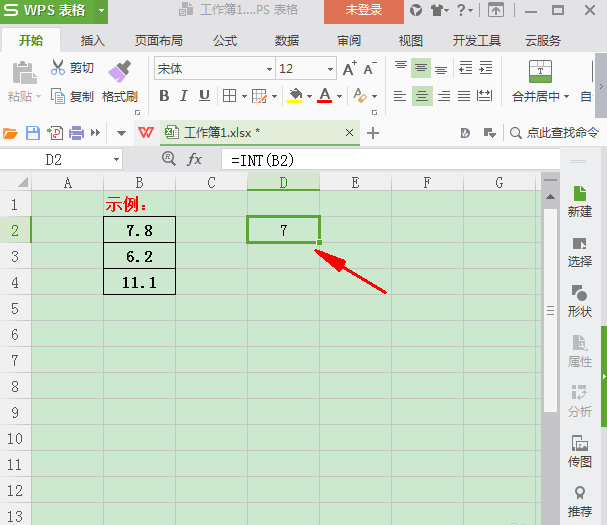Switch to the 插入 tab
The image size is (607, 525).
[93, 40]
